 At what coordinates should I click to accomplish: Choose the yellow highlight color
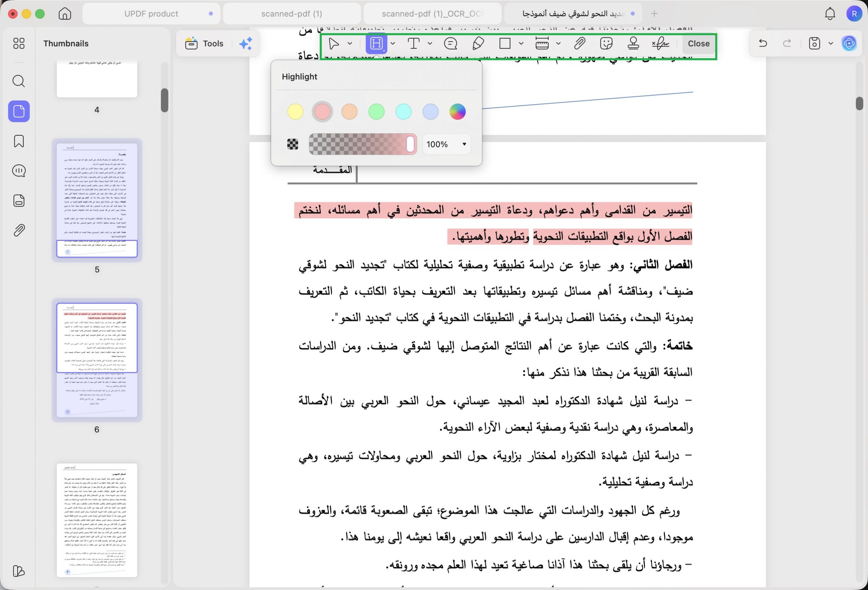pyautogui.click(x=295, y=112)
